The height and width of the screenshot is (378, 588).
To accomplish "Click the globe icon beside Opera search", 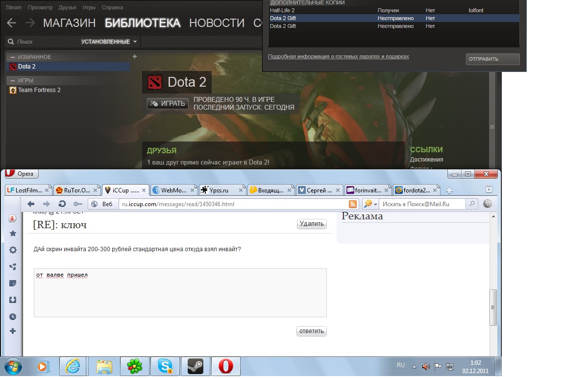I will pyautogui.click(x=488, y=204).
